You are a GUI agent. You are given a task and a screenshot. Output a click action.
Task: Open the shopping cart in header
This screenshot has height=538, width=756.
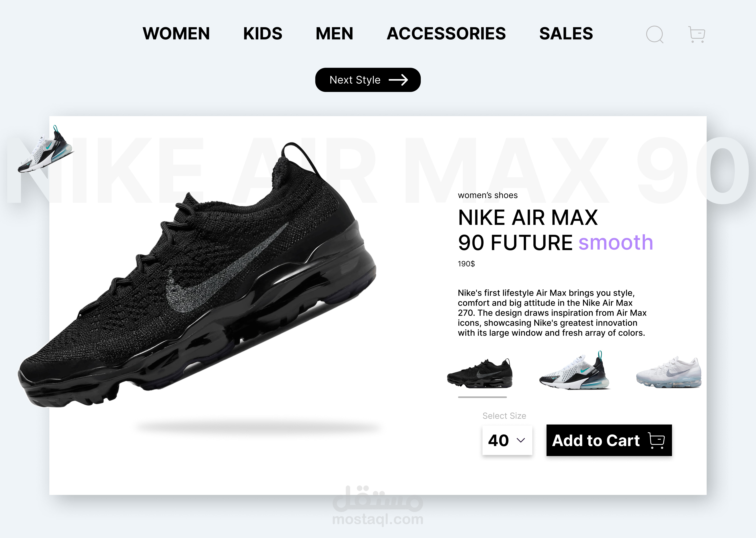[x=696, y=34]
